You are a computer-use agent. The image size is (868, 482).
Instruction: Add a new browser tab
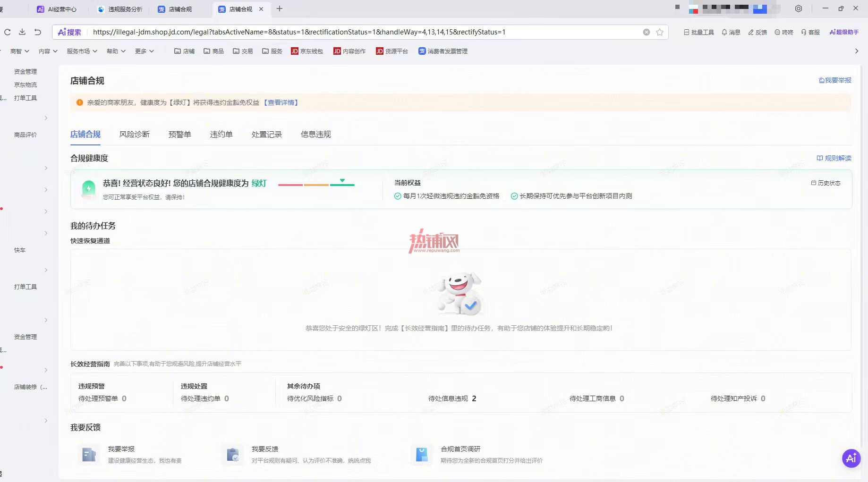tap(280, 8)
